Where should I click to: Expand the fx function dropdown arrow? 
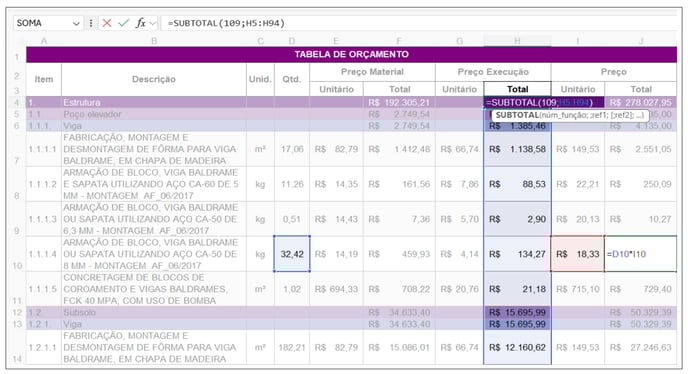tap(152, 23)
